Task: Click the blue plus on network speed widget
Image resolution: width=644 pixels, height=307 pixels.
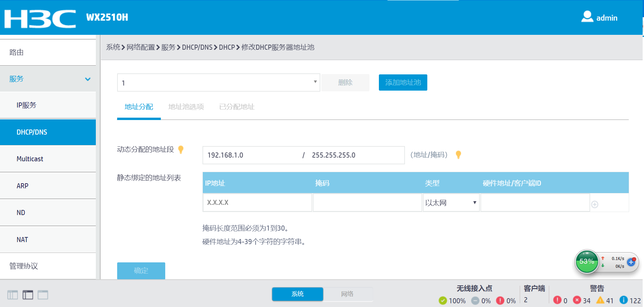Action: pyautogui.click(x=631, y=262)
